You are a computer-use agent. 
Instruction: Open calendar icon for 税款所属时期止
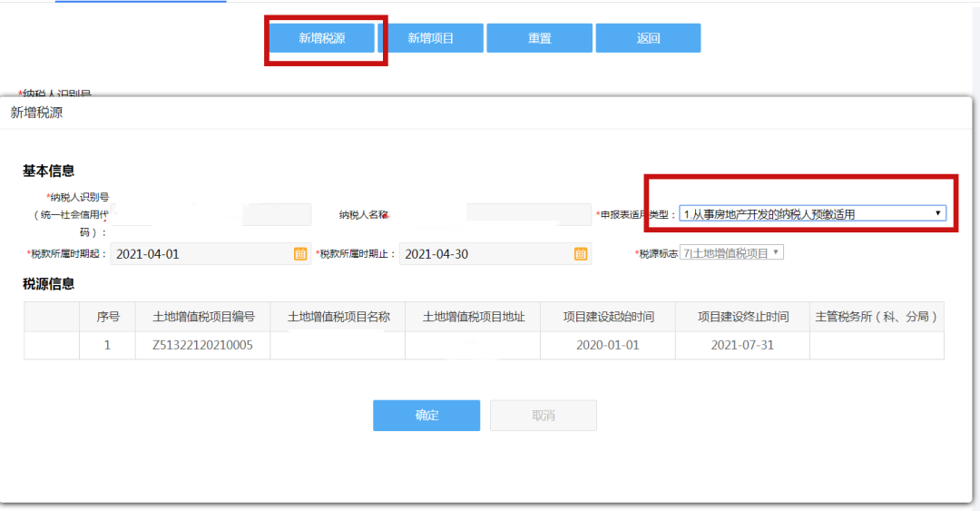pyautogui.click(x=581, y=254)
